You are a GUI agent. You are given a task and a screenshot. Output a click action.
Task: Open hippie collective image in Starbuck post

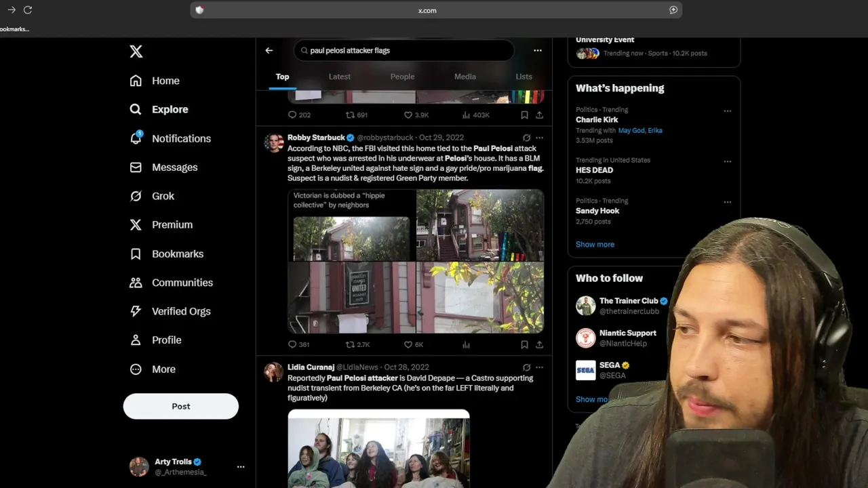coord(351,226)
